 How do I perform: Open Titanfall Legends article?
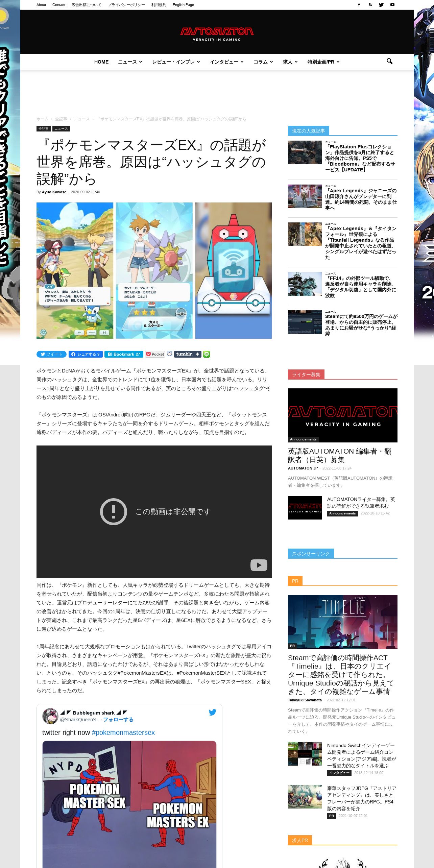click(x=361, y=243)
